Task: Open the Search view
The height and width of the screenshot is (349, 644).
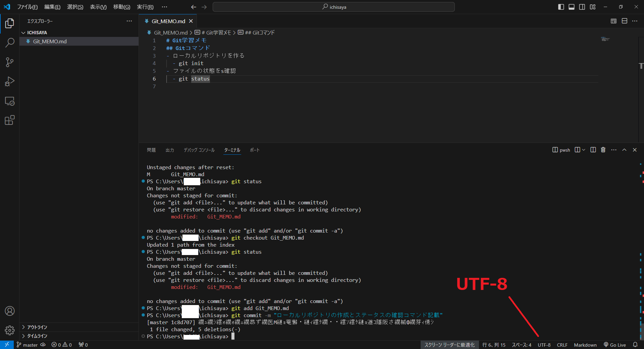Action: [10, 43]
